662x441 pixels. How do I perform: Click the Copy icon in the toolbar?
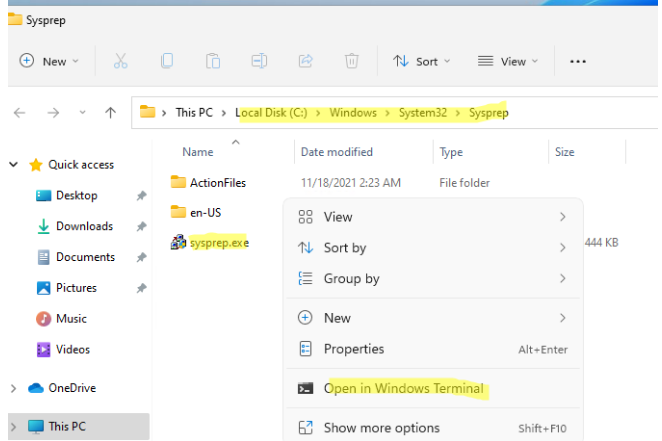(167, 61)
